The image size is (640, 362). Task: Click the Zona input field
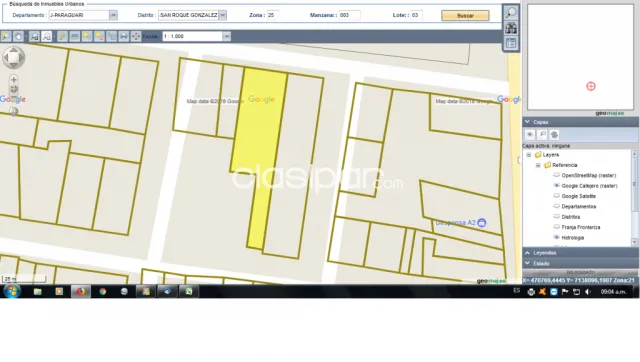tap(273, 15)
